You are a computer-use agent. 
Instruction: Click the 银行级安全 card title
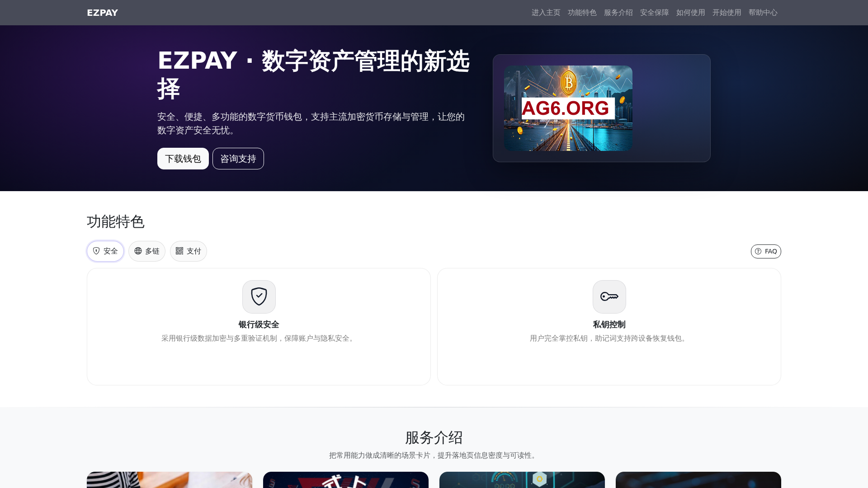coord(259,324)
